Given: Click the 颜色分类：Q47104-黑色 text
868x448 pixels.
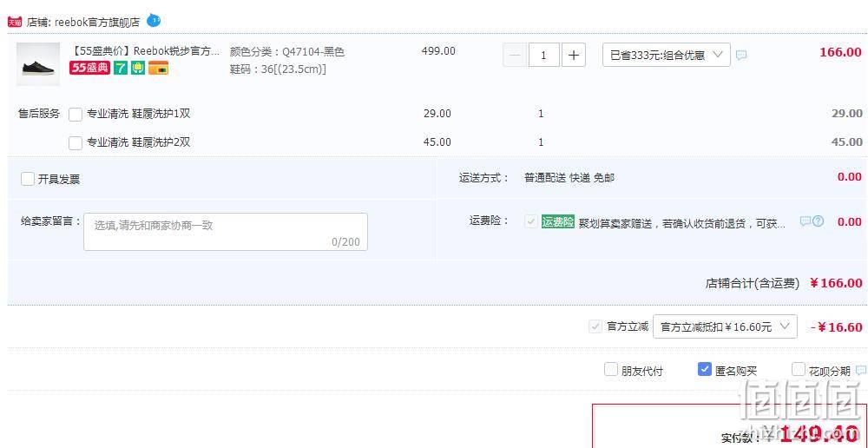Looking at the screenshot, I should click(286, 52).
